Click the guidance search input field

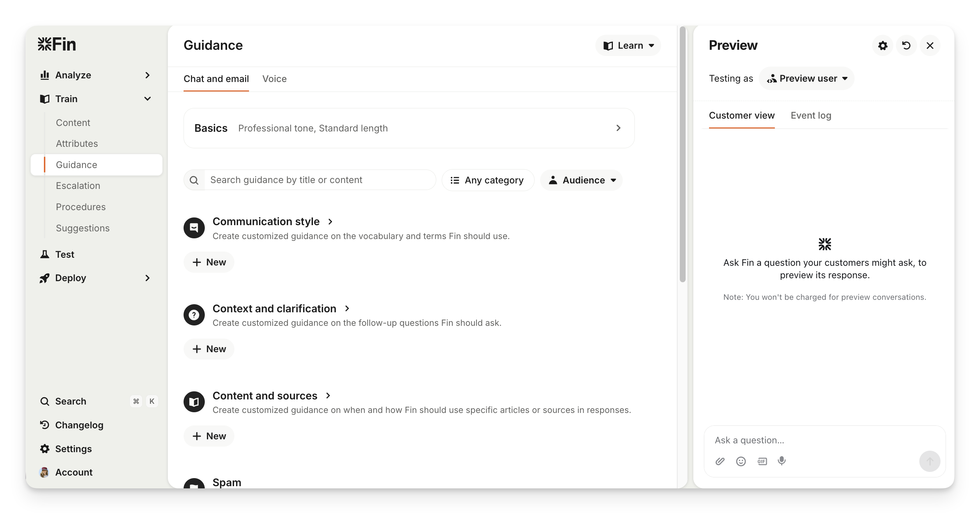(320, 180)
